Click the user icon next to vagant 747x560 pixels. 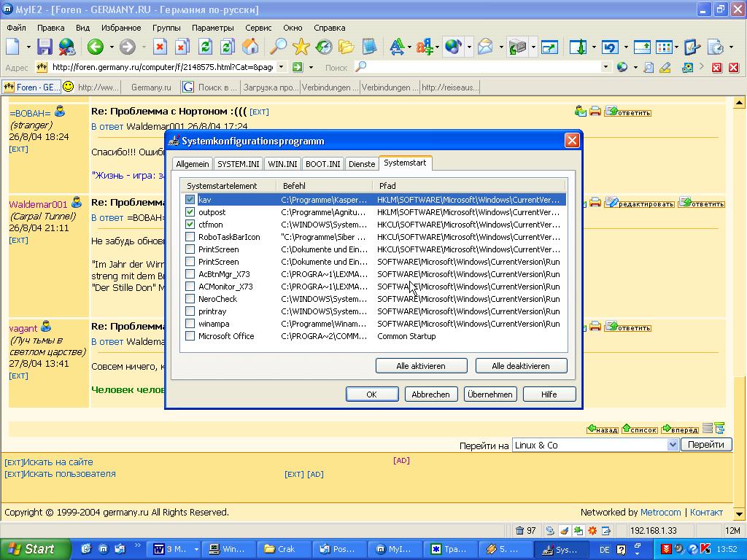(x=46, y=327)
